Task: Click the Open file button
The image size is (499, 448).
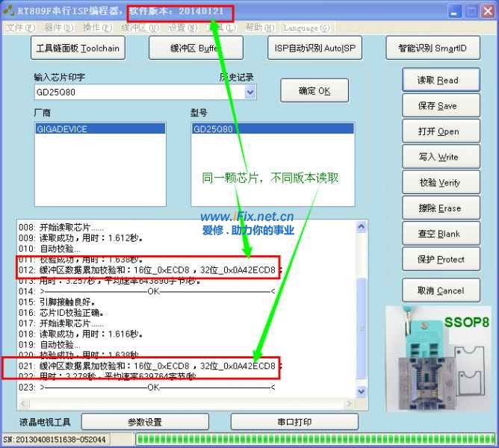Action: pyautogui.click(x=438, y=131)
